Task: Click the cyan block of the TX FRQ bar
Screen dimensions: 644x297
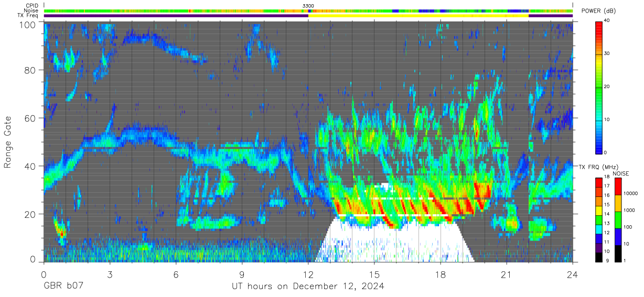Action: pos(599,228)
